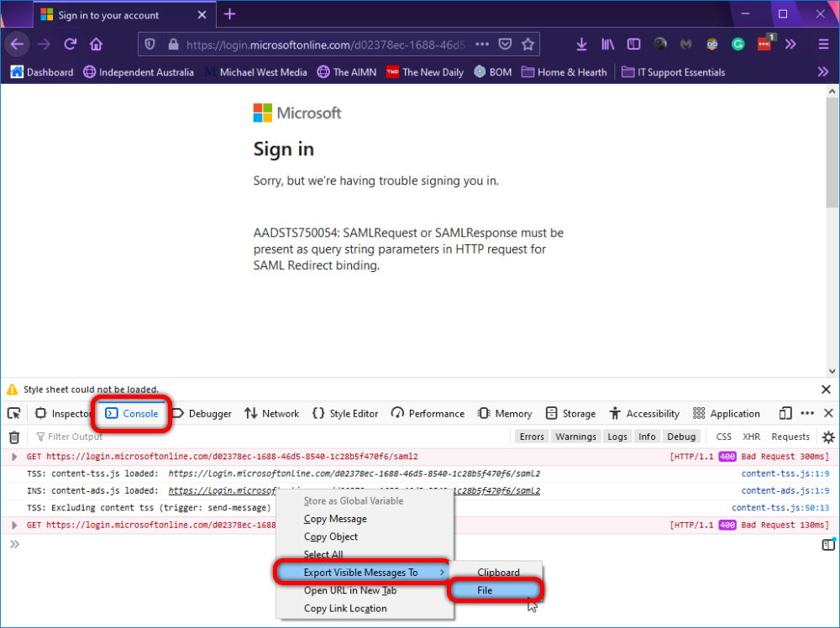Show more toolbar extensions
840x628 pixels.
[x=790, y=44]
